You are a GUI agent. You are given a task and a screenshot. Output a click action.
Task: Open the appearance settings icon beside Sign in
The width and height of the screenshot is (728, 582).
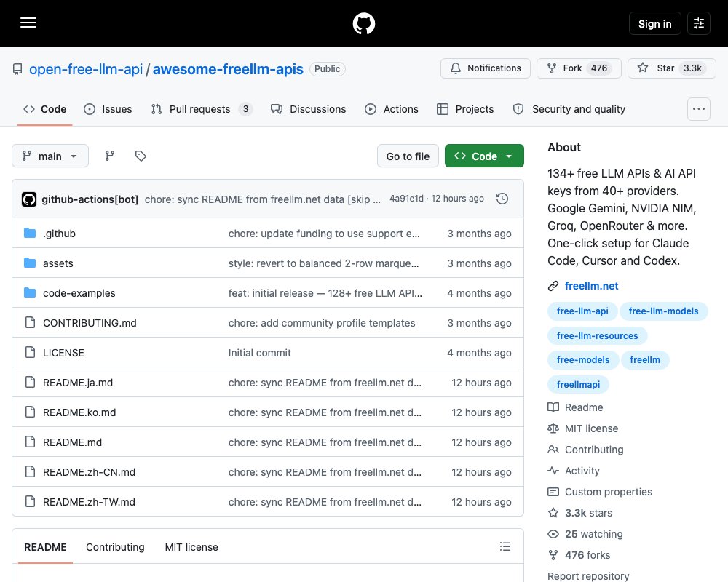(x=698, y=23)
